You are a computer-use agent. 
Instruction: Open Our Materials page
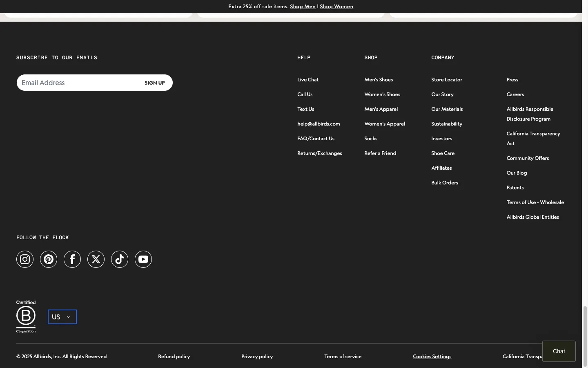(447, 109)
